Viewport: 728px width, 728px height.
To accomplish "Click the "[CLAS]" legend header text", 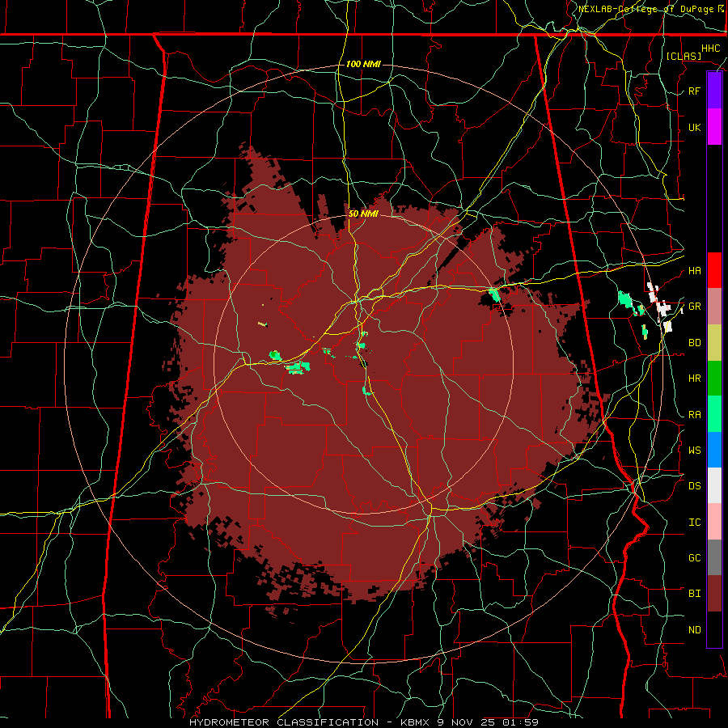I will point(684,56).
